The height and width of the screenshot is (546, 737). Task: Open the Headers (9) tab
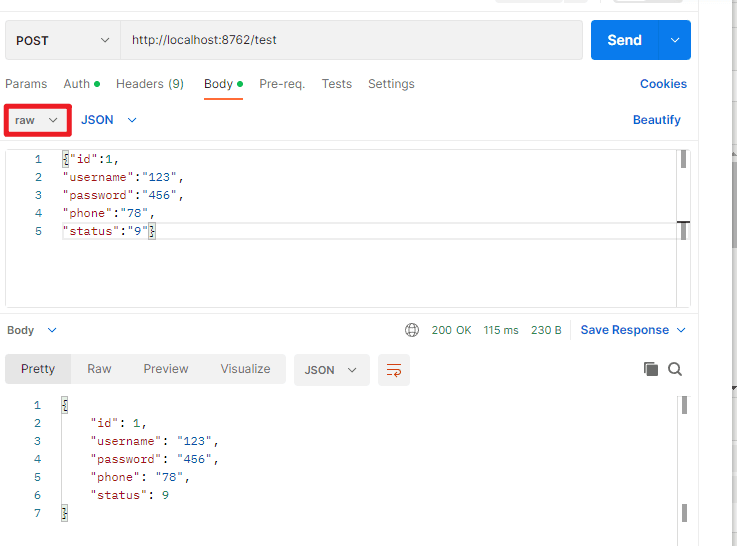point(150,84)
